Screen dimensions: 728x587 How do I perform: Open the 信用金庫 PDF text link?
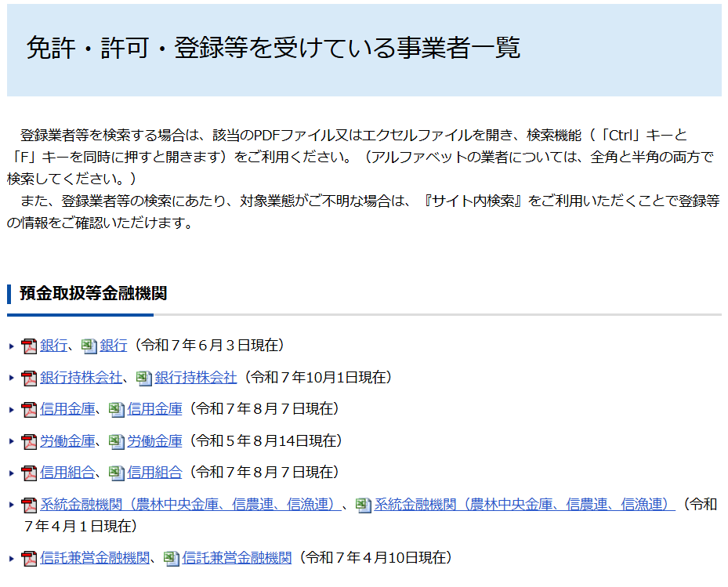pyautogui.click(x=67, y=408)
